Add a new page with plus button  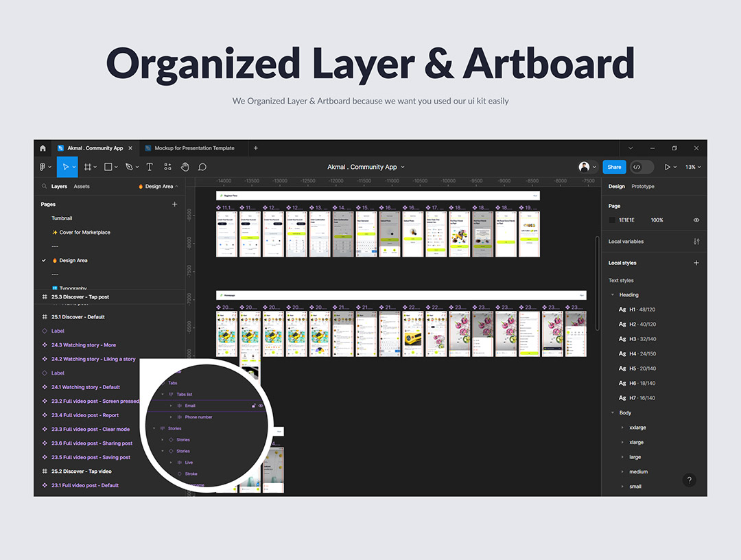tap(174, 205)
